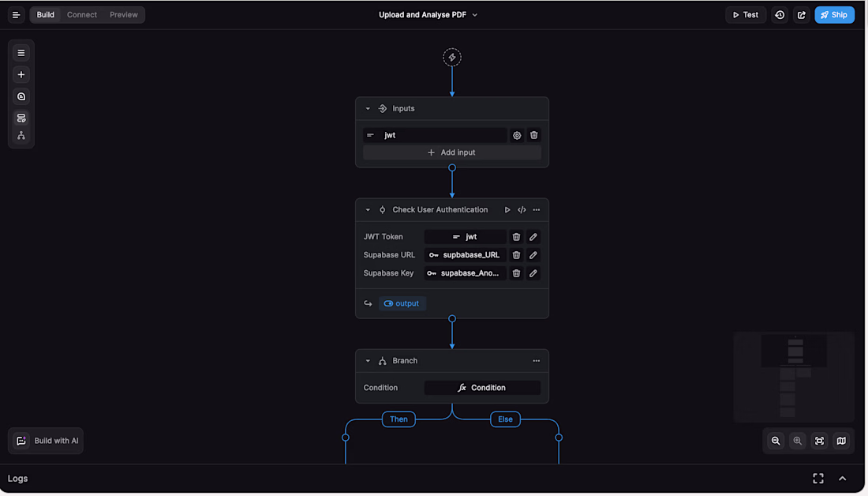This screenshot has width=868, height=496.
Task: View code of Check User Authentication
Action: pyautogui.click(x=522, y=210)
